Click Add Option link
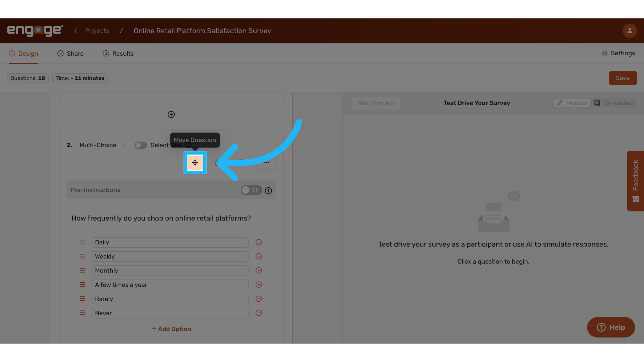The image size is (644, 362). coord(171,329)
